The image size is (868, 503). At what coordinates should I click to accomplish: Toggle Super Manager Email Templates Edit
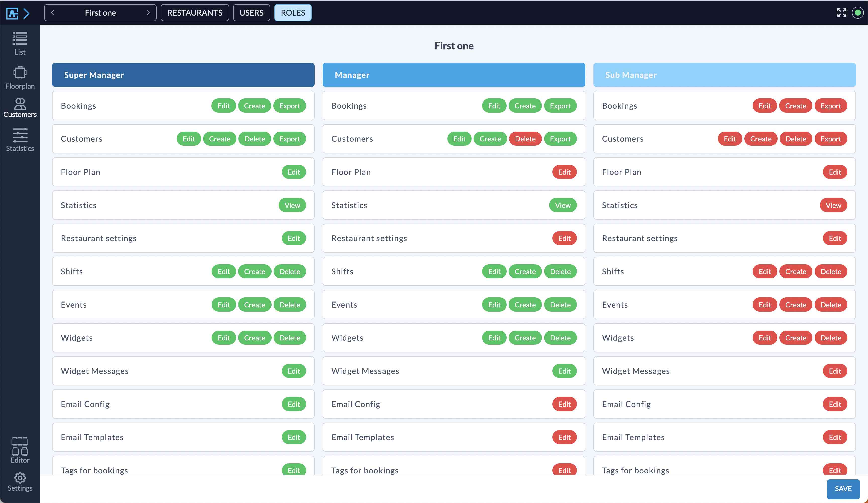click(294, 437)
